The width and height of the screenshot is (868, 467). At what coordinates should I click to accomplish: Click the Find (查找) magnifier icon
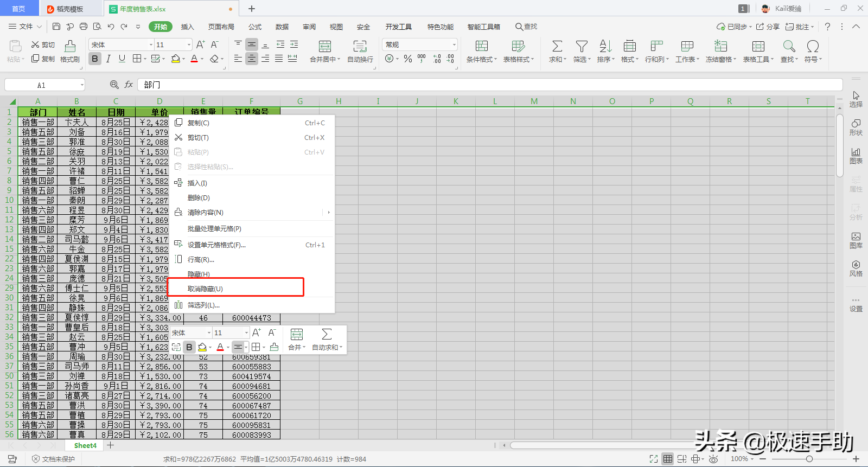[x=789, y=47]
